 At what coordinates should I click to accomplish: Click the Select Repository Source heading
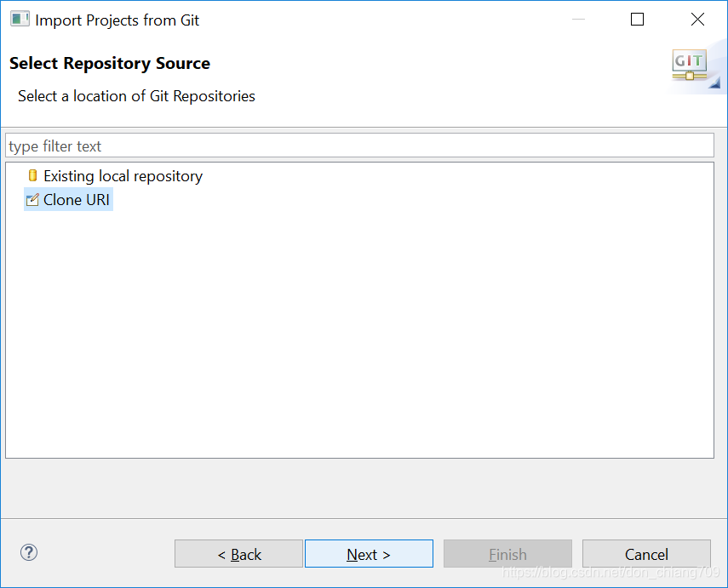pyautogui.click(x=109, y=63)
